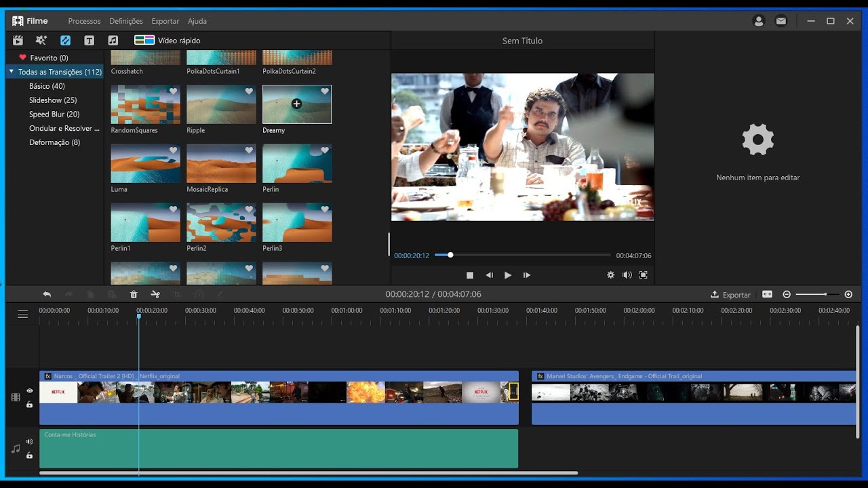Favorite the RandomSquares transition heart
Screen dimensions: 868x488
(173, 91)
